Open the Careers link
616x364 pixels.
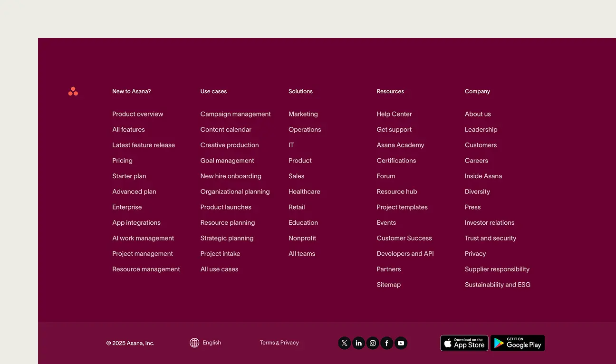click(476, 161)
